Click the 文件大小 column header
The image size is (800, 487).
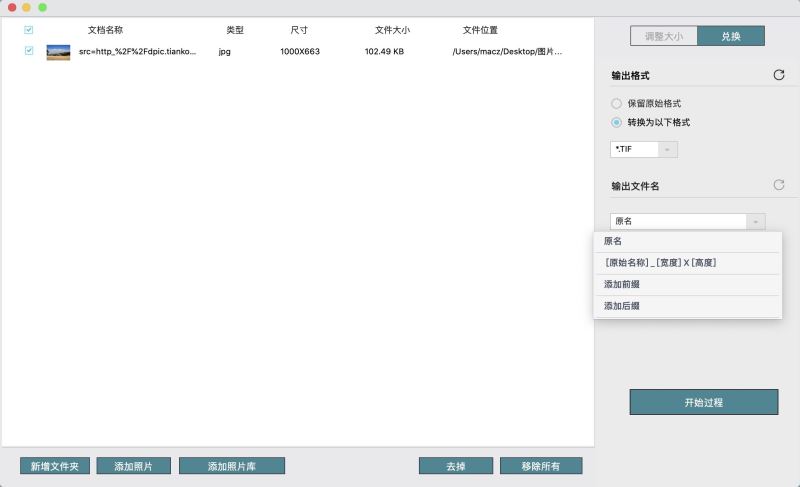click(x=392, y=30)
